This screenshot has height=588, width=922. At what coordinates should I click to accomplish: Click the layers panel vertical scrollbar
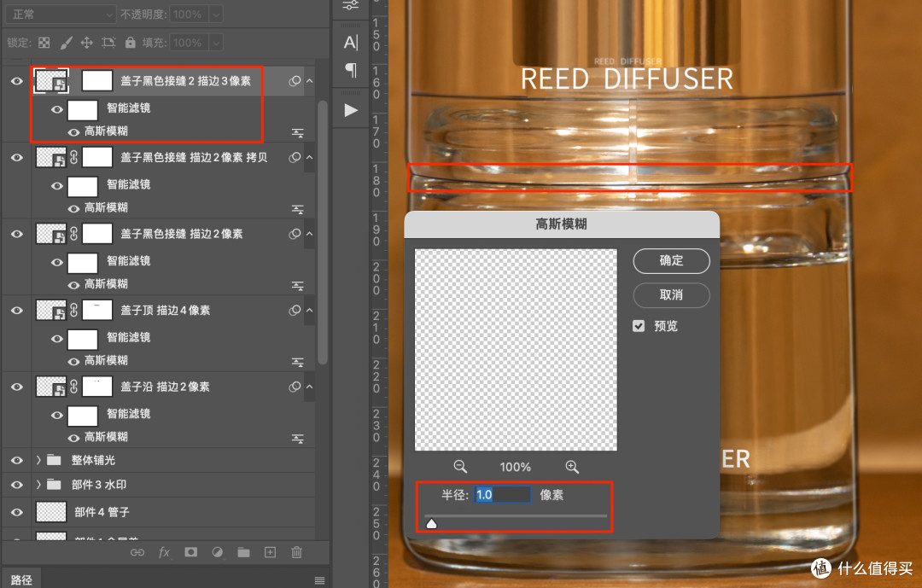click(x=322, y=232)
